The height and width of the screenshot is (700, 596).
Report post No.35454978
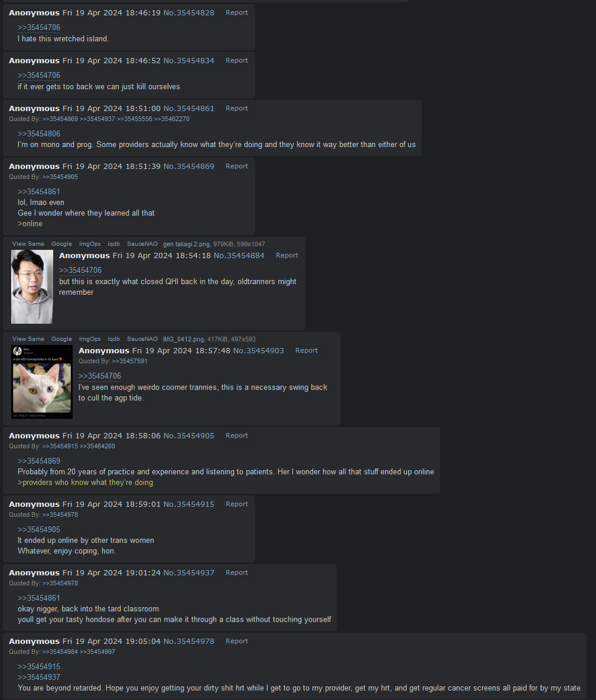pyautogui.click(x=237, y=641)
